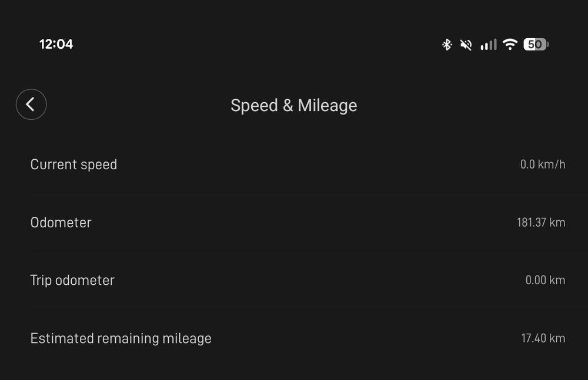Tap the back arrow button
The height and width of the screenshot is (380, 588).
(x=31, y=105)
